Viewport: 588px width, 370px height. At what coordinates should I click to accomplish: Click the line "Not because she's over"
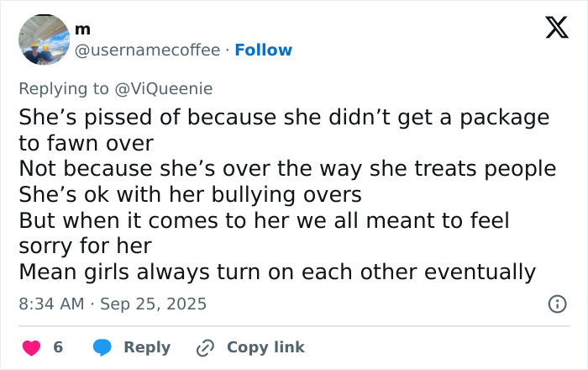[287, 168]
